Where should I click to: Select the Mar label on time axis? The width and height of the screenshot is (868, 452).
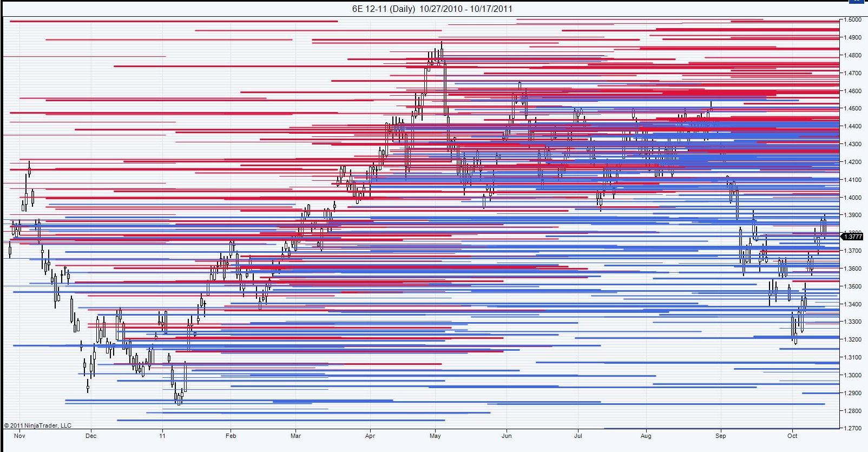[x=295, y=436]
